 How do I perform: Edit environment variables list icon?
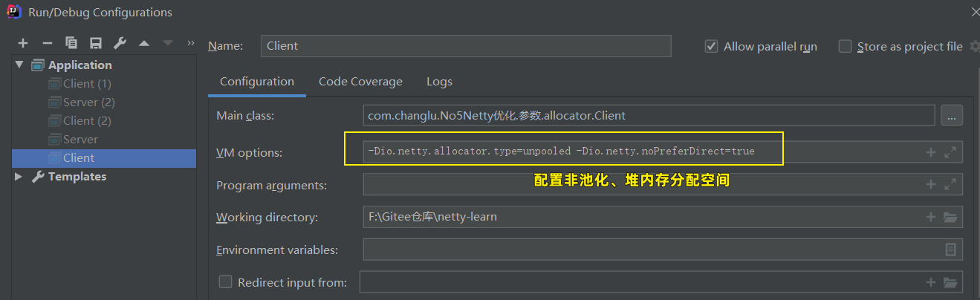[x=950, y=250]
